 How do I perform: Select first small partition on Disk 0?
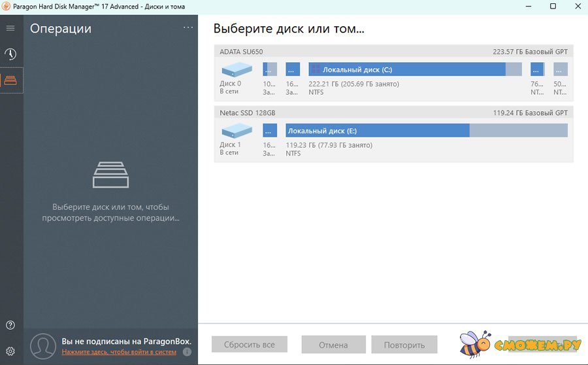[270, 69]
